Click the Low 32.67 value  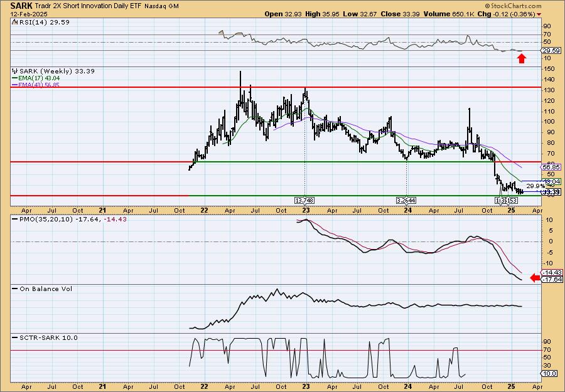tap(359, 14)
